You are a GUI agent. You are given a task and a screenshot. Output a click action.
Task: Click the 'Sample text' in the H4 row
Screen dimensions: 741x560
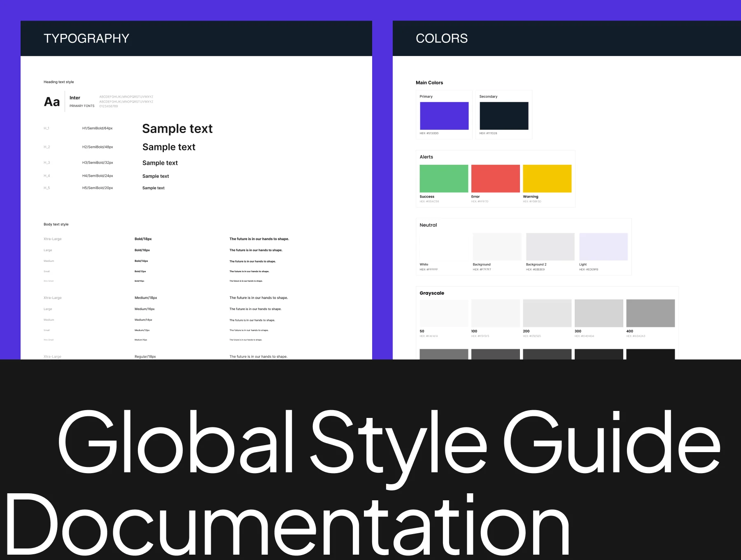coord(156,176)
